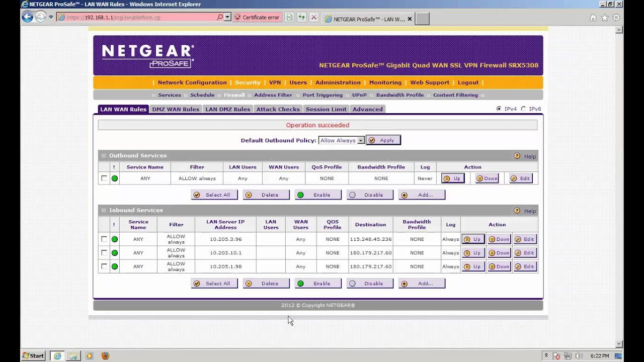Move inbound rule 10.205.3.96 Down
The image size is (644, 362).
tap(499, 239)
